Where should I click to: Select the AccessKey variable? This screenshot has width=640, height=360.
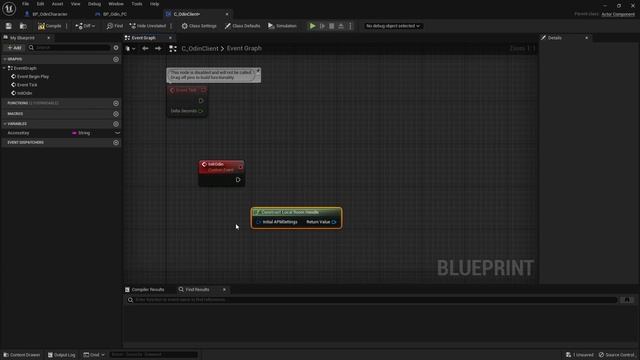click(18, 133)
